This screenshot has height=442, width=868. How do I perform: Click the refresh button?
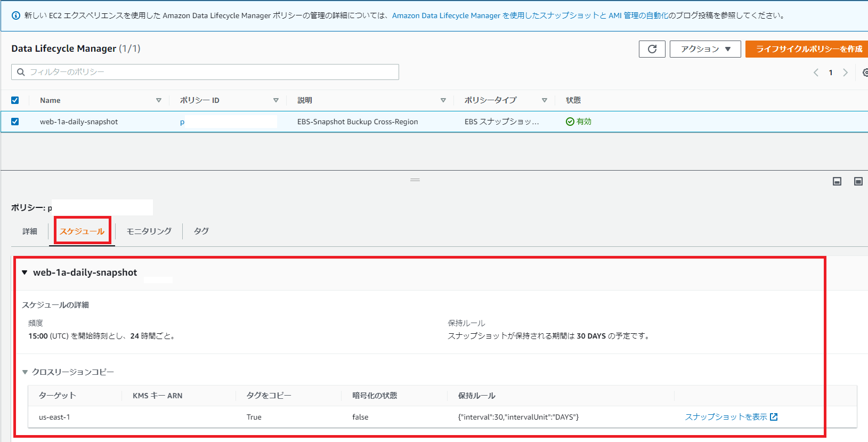tap(652, 49)
